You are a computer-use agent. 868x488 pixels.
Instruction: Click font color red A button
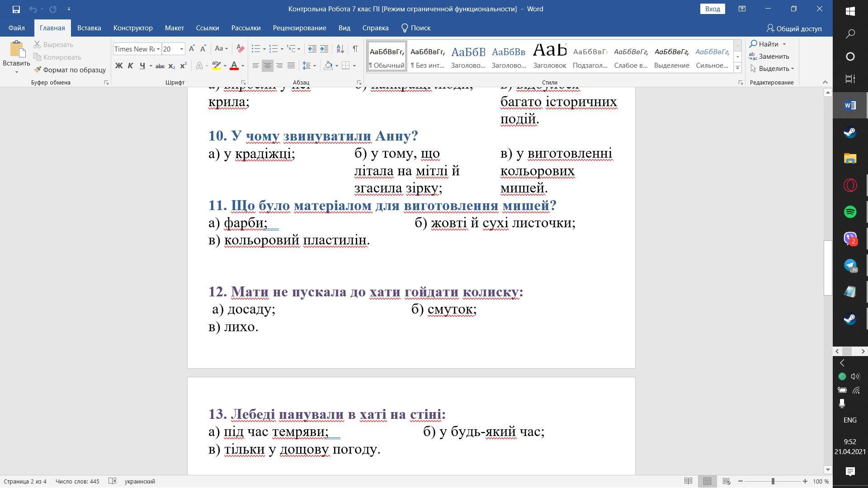tap(234, 66)
